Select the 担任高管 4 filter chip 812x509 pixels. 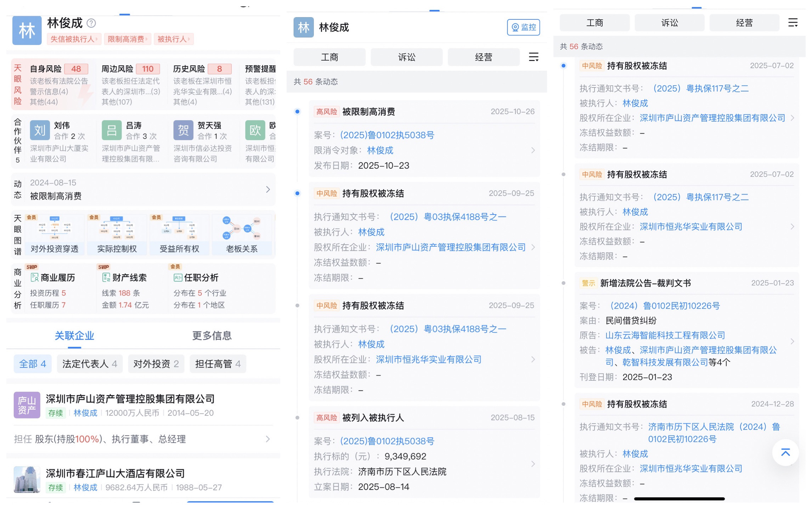click(218, 364)
